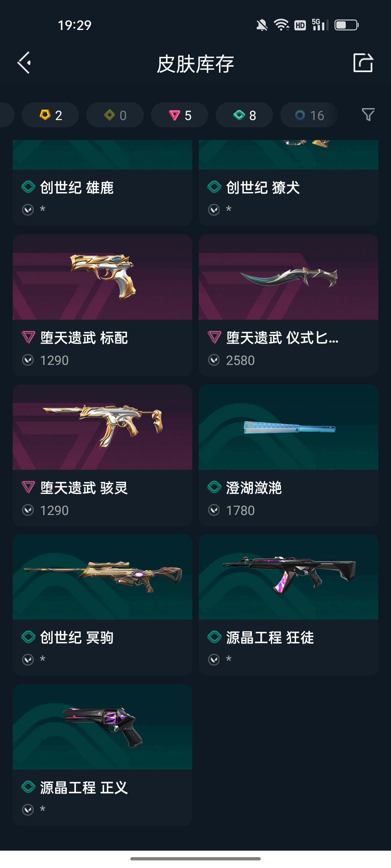Open the 堕天遗武 标配 pistol thumbnail
Viewport: 391px width, 868px height.
click(102, 277)
